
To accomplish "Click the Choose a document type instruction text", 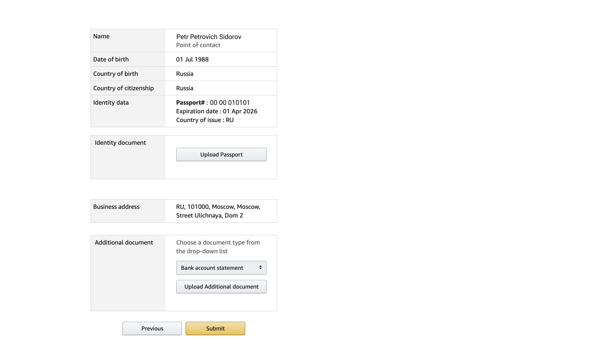I will point(218,247).
